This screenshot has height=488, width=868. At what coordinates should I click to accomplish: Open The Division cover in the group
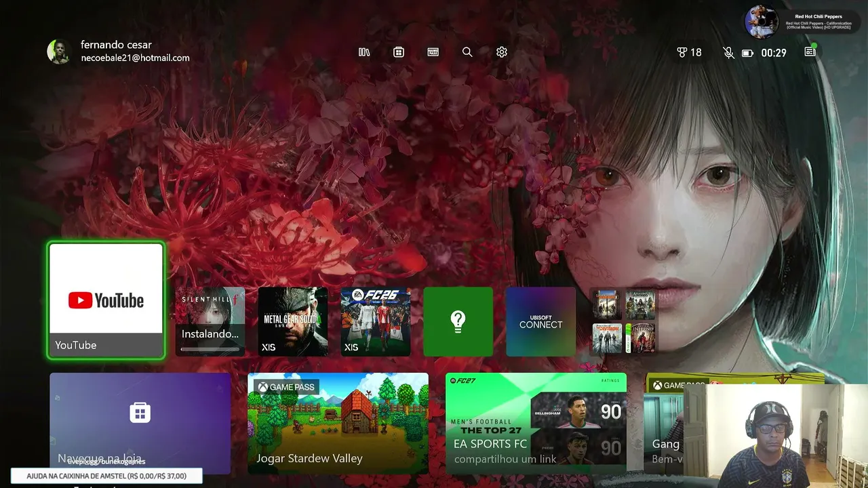[x=608, y=338]
